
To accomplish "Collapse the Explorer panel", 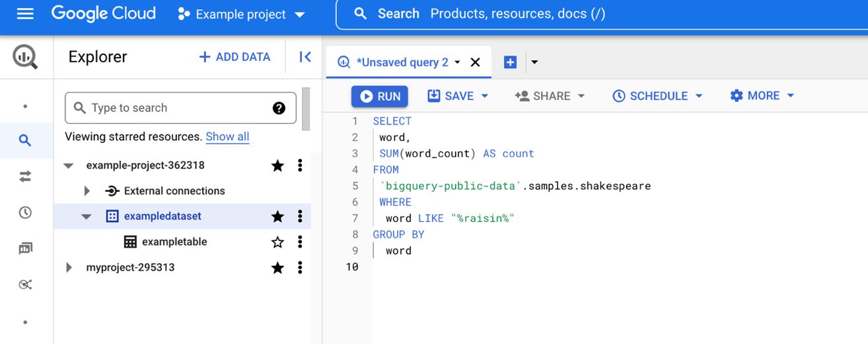I will (x=305, y=57).
